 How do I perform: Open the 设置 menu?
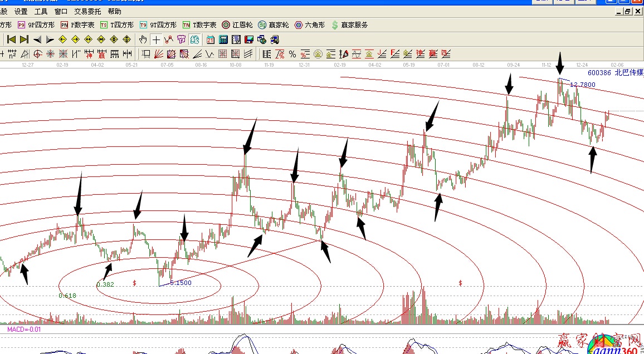coord(21,11)
